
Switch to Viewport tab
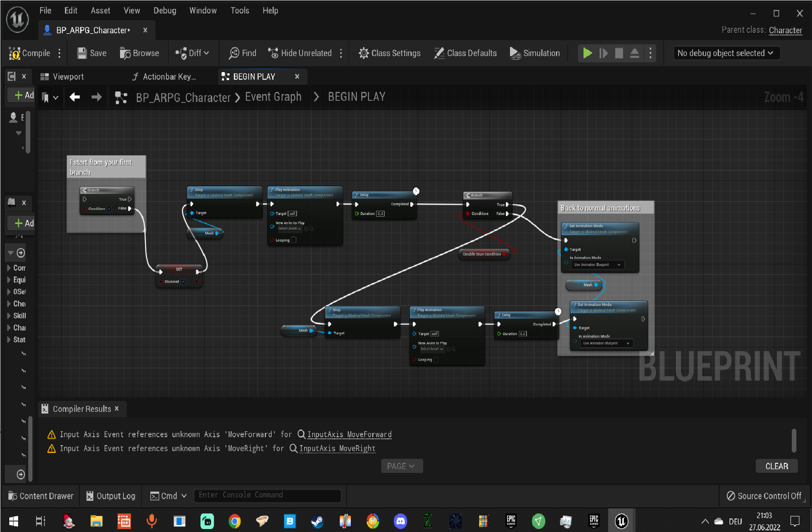pos(62,77)
